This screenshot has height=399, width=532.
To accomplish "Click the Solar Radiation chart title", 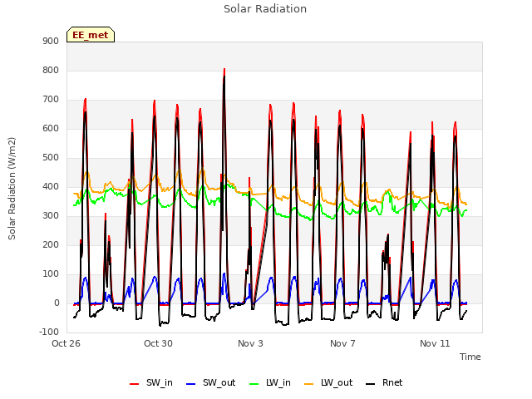I will 265,9.
